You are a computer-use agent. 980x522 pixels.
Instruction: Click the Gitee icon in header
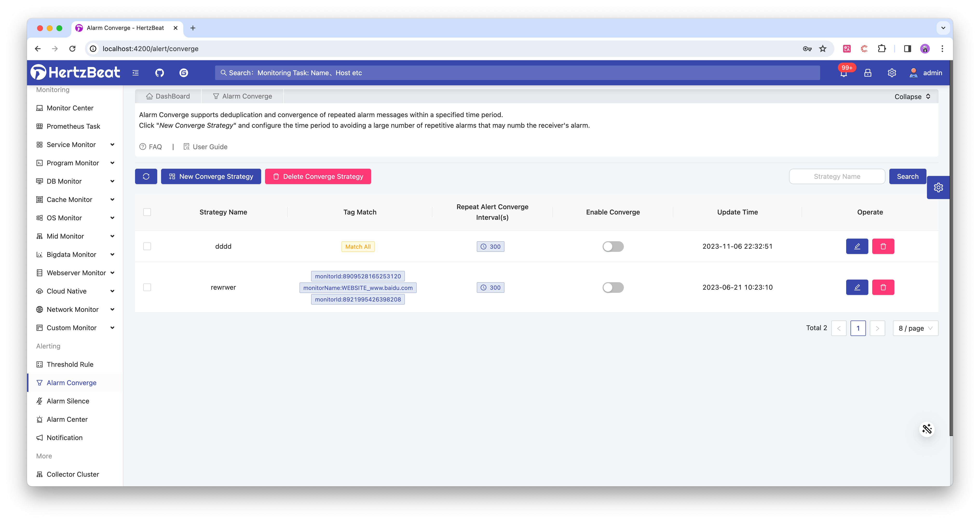(184, 73)
